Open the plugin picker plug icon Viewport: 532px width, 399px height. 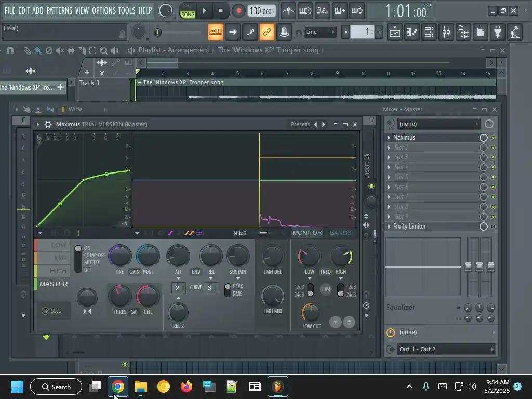tap(498, 32)
